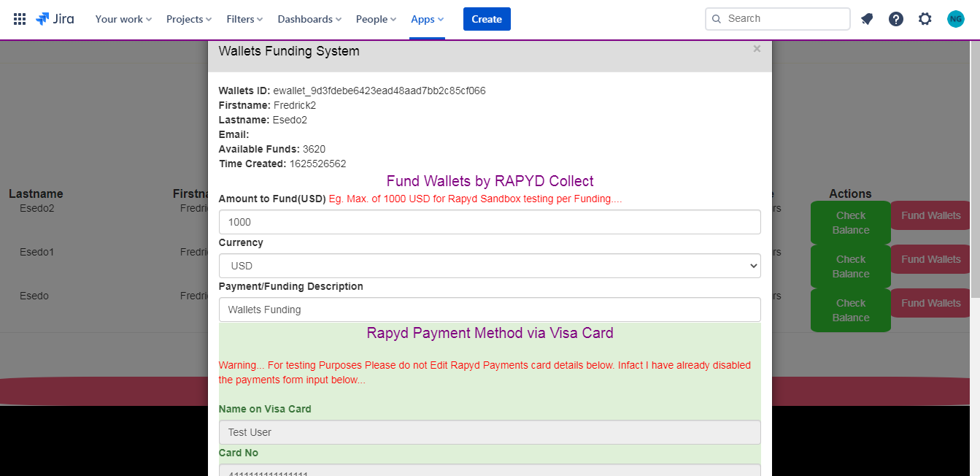The image size is (980, 476).
Task: Click the Rapyd Payment Method via Visa Card heading
Action: tap(490, 333)
